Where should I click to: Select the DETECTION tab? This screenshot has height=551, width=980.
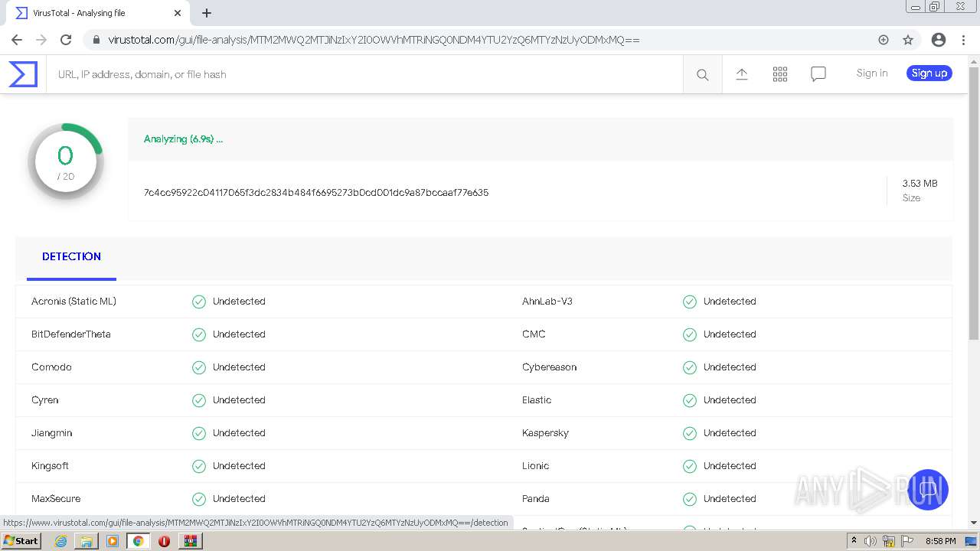coord(71,257)
